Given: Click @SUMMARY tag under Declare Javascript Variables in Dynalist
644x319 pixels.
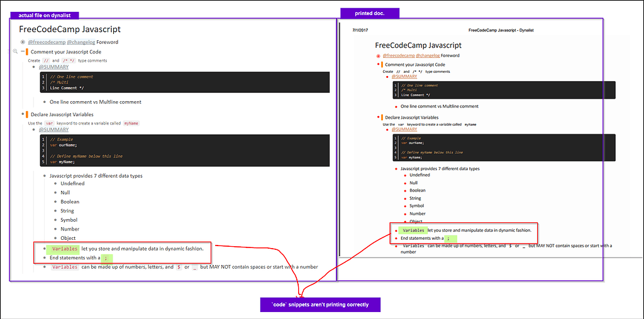Looking at the screenshot, I should pos(54,129).
